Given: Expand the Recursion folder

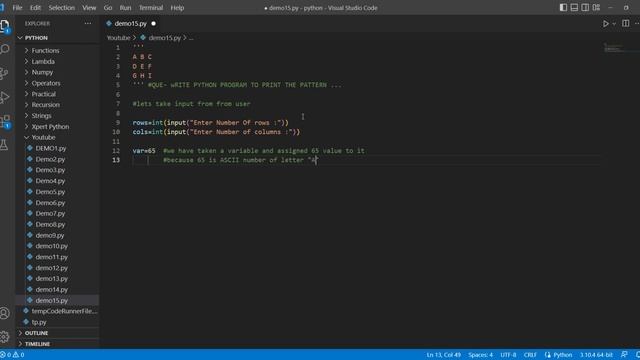Looking at the screenshot, I should (45, 105).
